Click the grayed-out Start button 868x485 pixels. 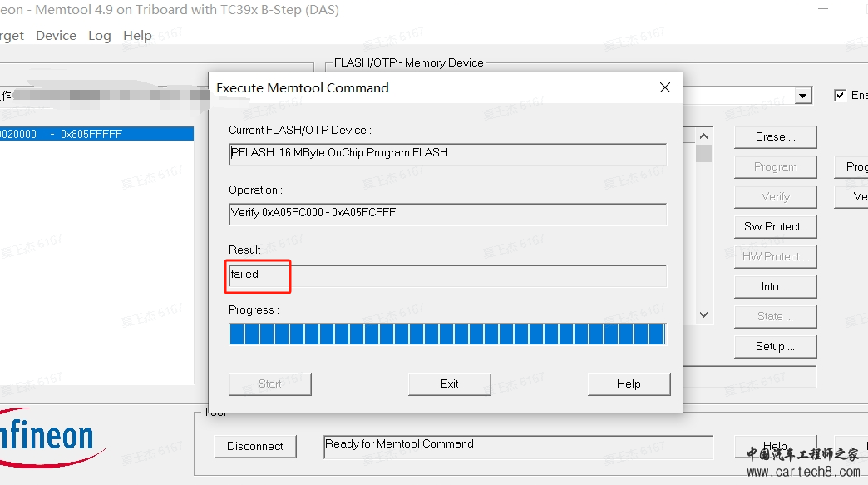point(270,384)
